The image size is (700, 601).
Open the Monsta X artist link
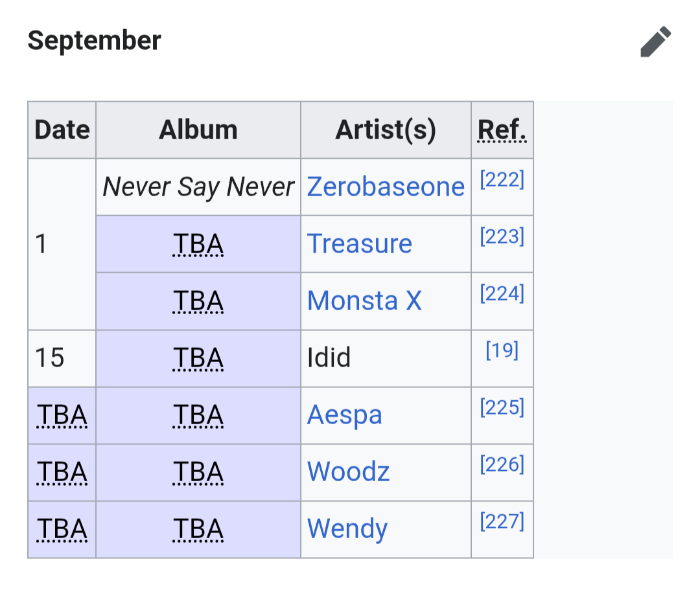pyautogui.click(x=364, y=300)
